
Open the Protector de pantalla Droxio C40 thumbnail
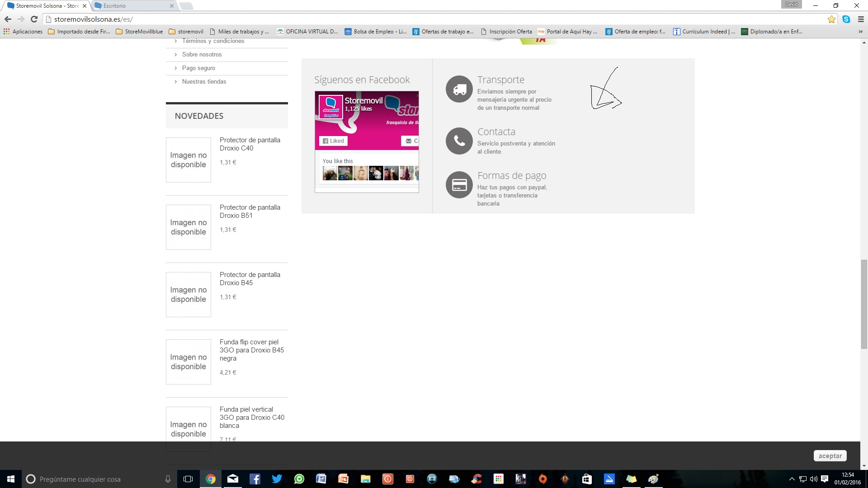[x=189, y=160]
